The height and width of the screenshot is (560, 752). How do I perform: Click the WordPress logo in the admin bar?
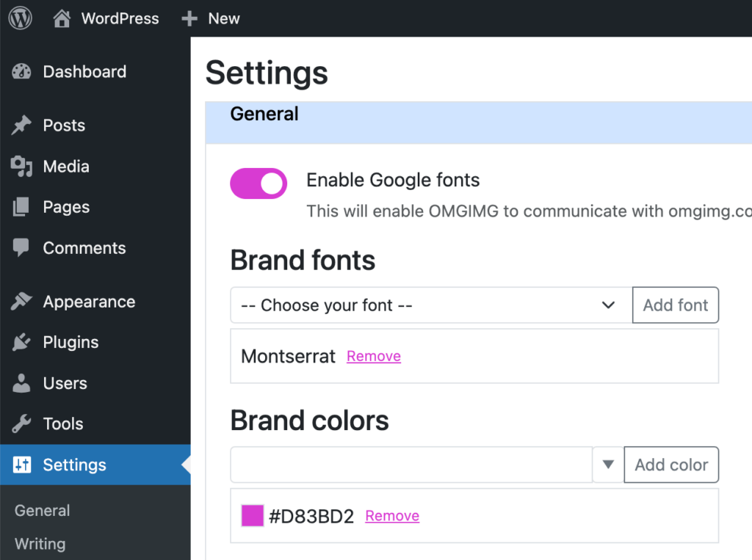coord(19,18)
